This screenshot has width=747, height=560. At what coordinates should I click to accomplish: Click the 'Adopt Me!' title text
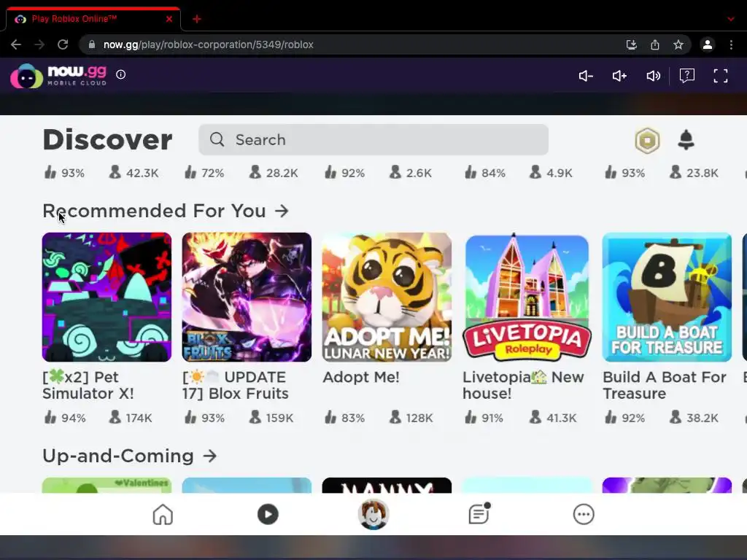pyautogui.click(x=361, y=377)
